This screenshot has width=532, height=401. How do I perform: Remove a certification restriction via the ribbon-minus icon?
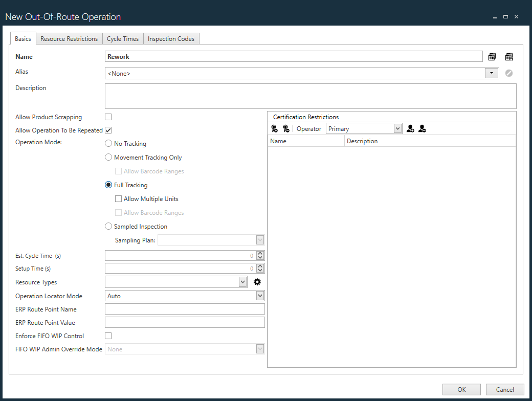tap(286, 128)
